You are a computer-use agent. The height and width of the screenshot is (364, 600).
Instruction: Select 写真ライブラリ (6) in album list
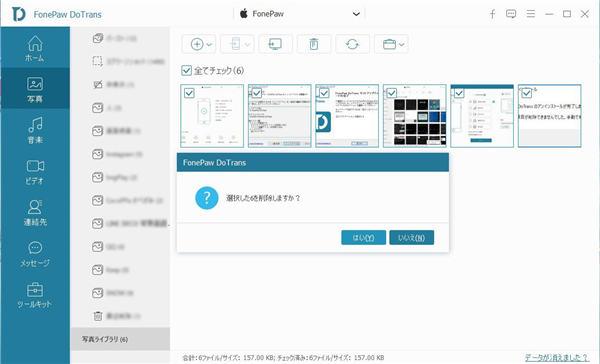[120, 339]
